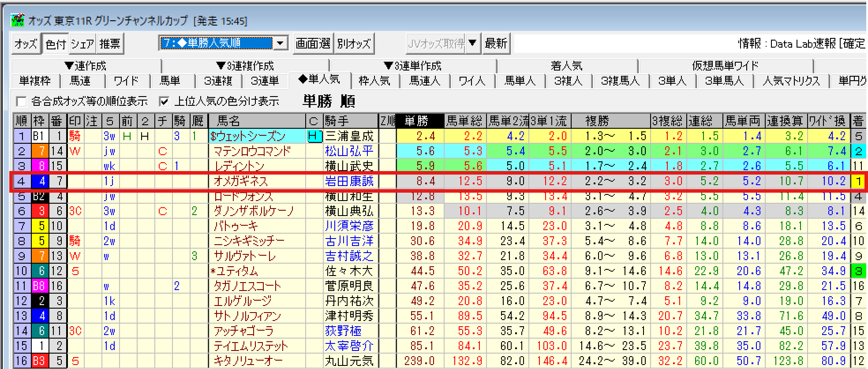Enable 各合成オッズ等の順位表示 checkbox
The width and height of the screenshot is (868, 369).
(21, 102)
